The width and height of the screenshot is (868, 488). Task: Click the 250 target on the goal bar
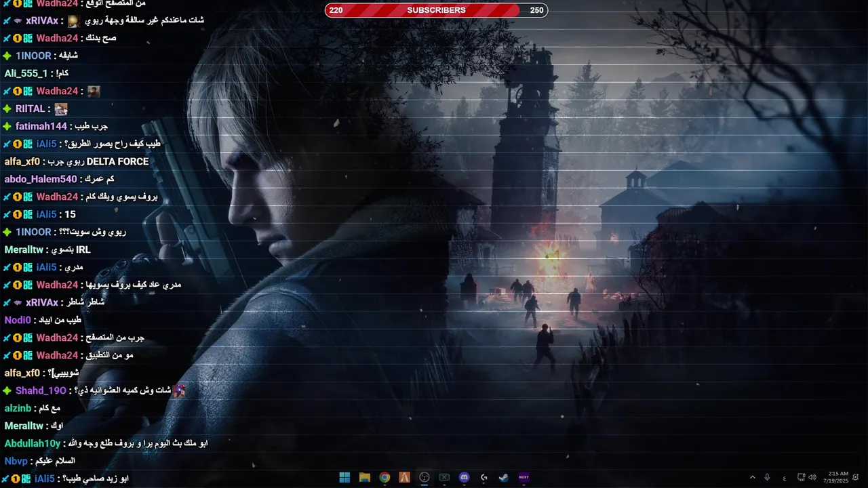click(x=536, y=10)
